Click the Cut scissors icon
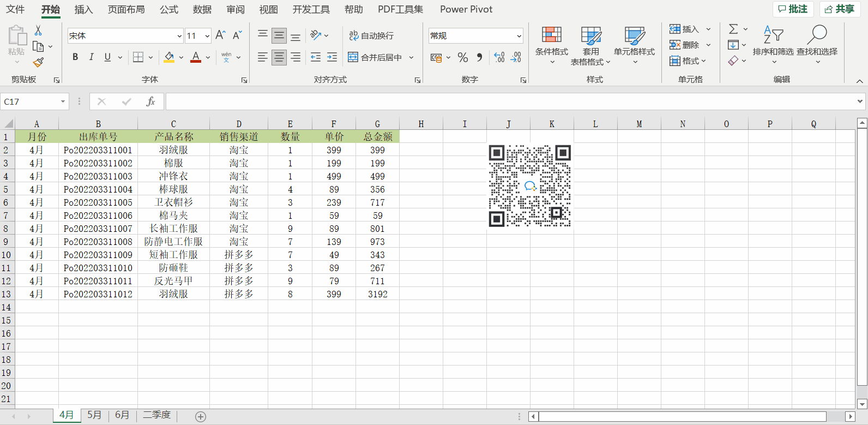Image resolution: width=868 pixels, height=425 pixels. click(x=38, y=31)
